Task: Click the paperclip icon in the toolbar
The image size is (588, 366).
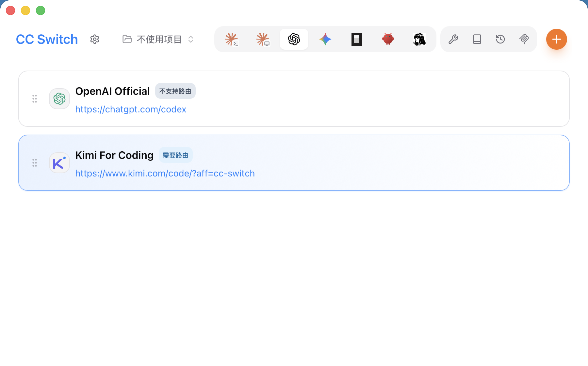Action: (524, 39)
